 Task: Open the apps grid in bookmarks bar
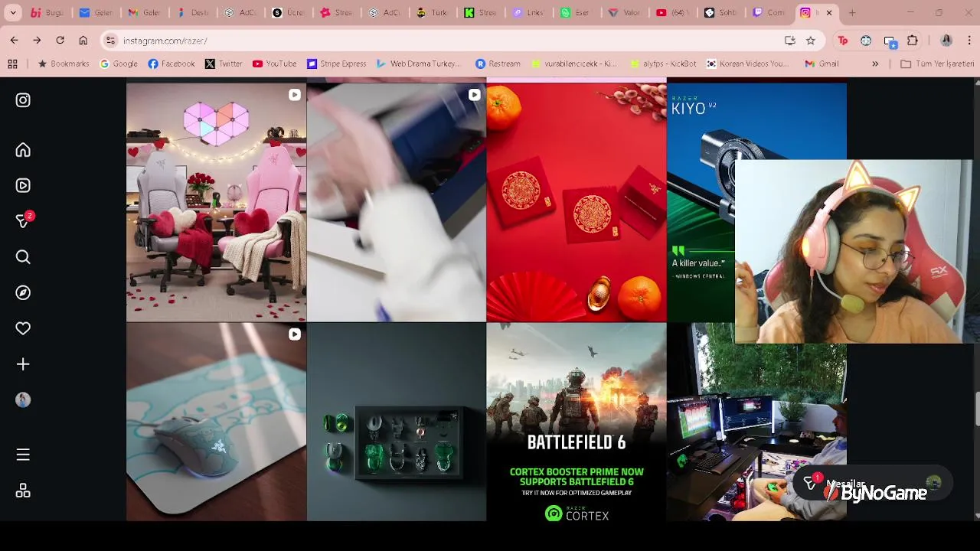(x=12, y=64)
